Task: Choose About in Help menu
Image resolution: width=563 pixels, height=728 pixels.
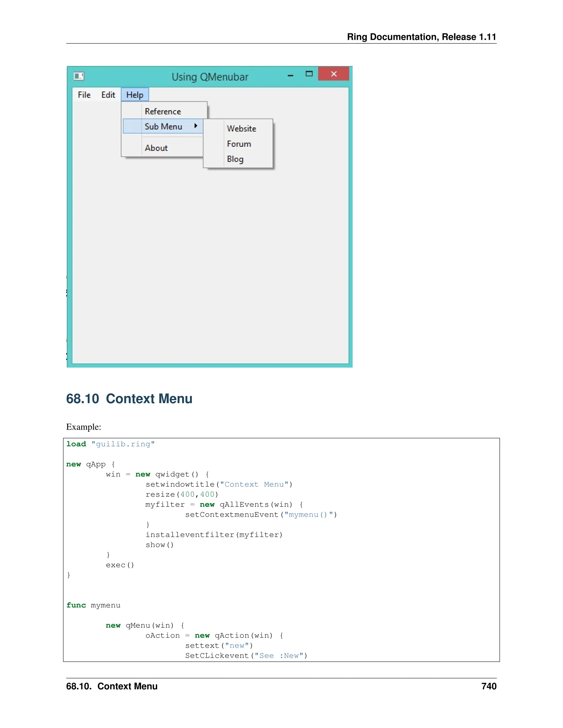Action: click(156, 148)
